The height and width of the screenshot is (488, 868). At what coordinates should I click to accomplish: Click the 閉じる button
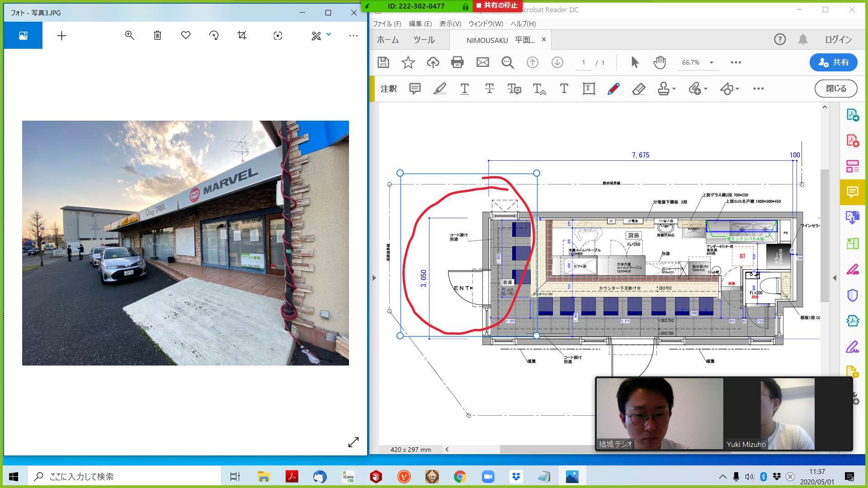835,89
